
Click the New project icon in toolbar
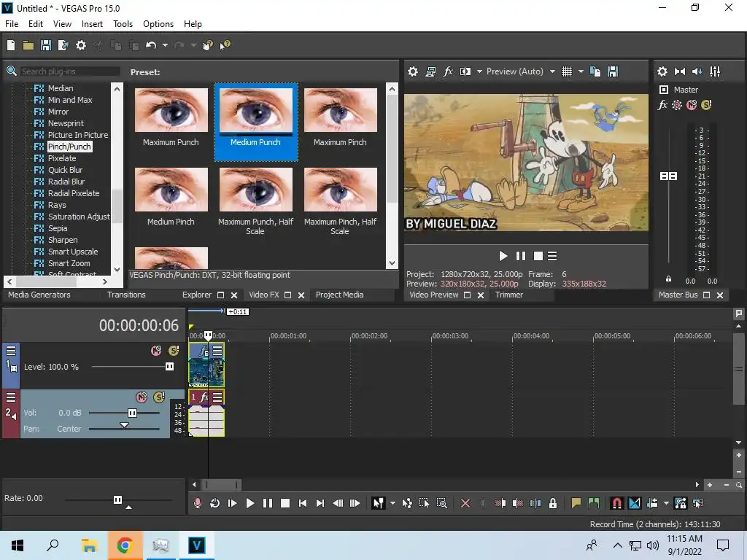coord(11,45)
